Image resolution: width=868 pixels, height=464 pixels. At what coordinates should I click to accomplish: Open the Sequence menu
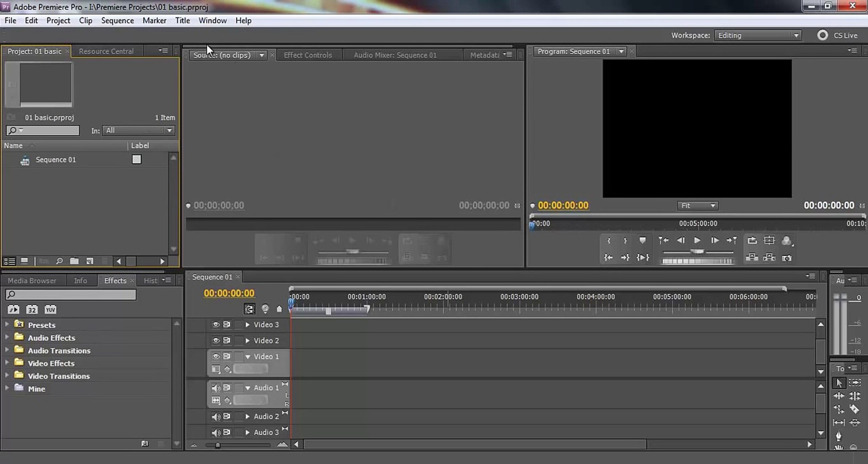click(x=117, y=21)
